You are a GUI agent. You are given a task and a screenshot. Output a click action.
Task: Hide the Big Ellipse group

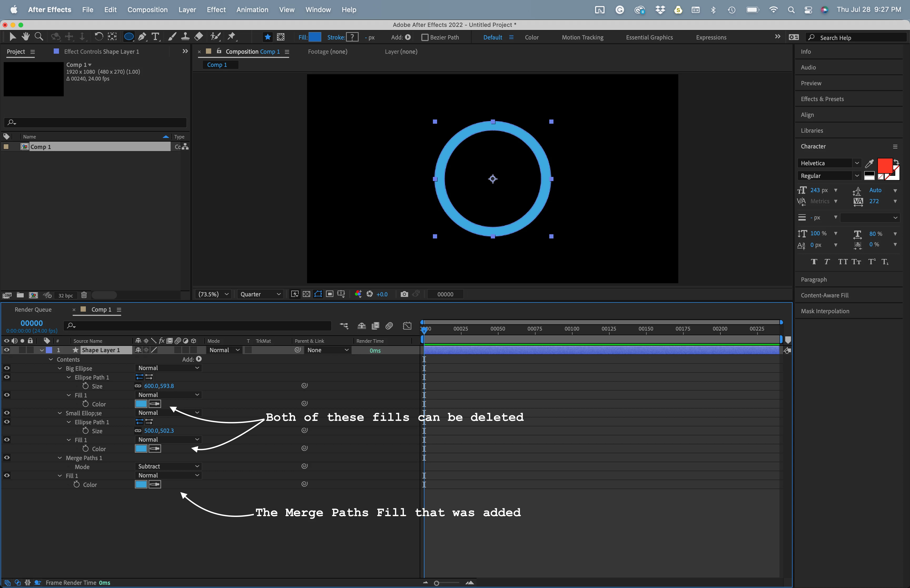coord(7,368)
